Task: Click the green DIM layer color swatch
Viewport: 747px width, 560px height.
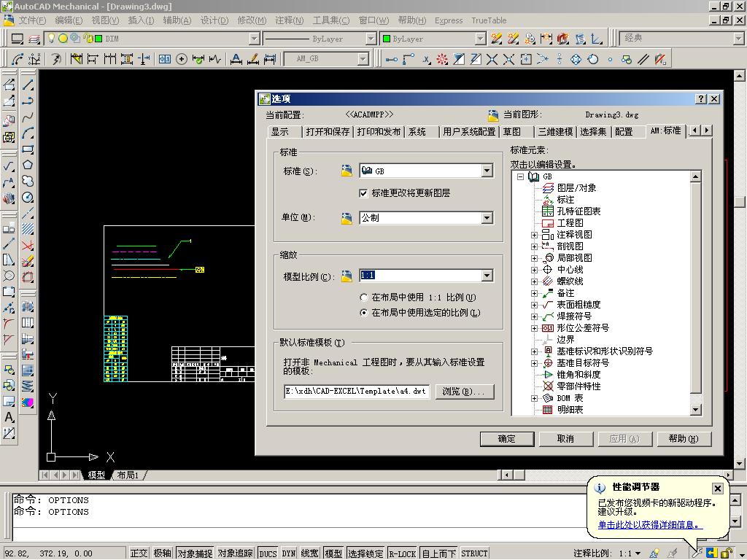Action: (x=98, y=39)
